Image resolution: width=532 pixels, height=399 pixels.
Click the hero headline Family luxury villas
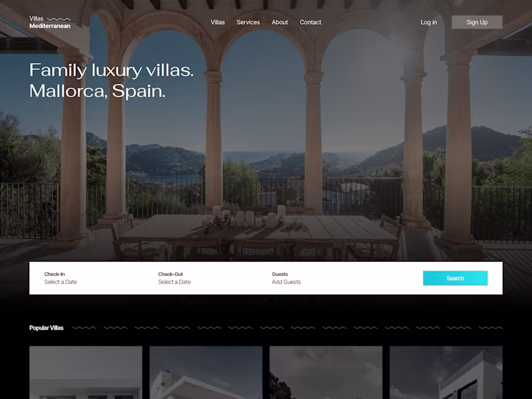tap(111, 70)
